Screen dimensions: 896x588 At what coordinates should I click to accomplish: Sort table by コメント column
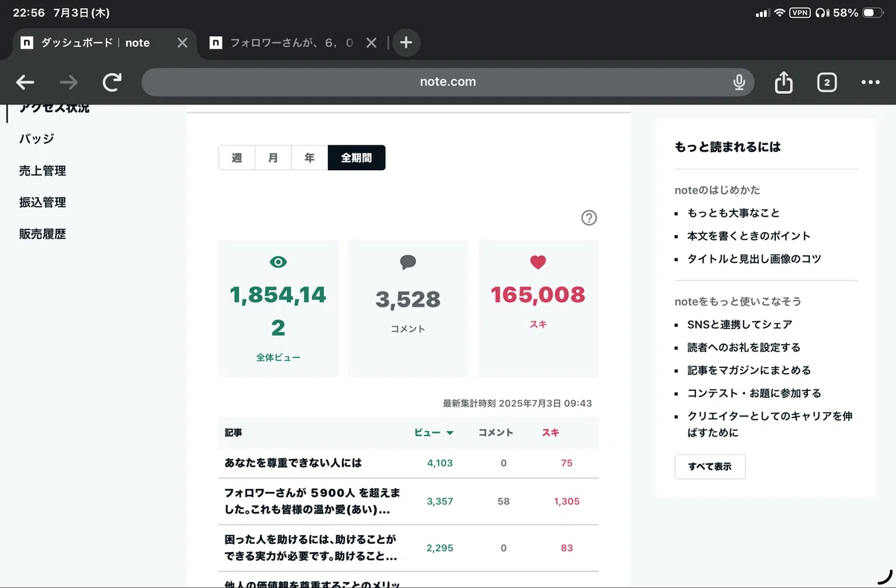[496, 433]
